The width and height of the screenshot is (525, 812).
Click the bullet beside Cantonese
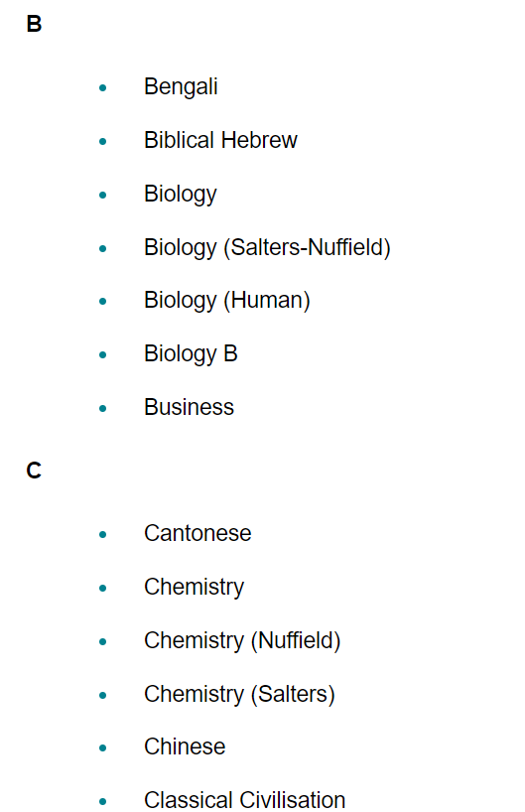pyautogui.click(x=102, y=534)
